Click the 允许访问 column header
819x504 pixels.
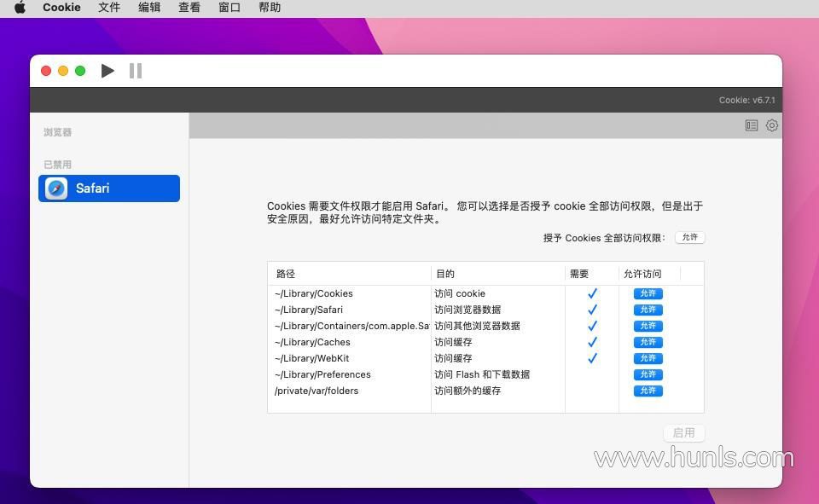(x=642, y=274)
